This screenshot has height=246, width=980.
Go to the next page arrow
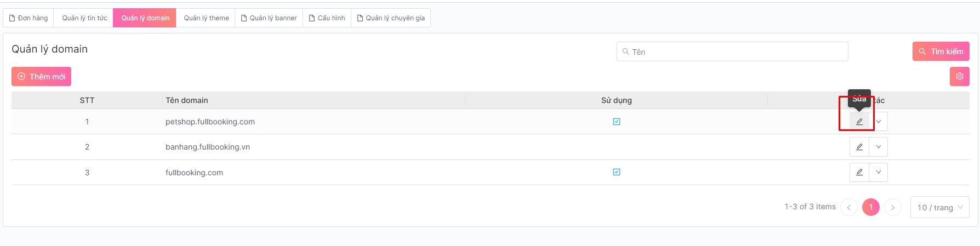coord(893,207)
